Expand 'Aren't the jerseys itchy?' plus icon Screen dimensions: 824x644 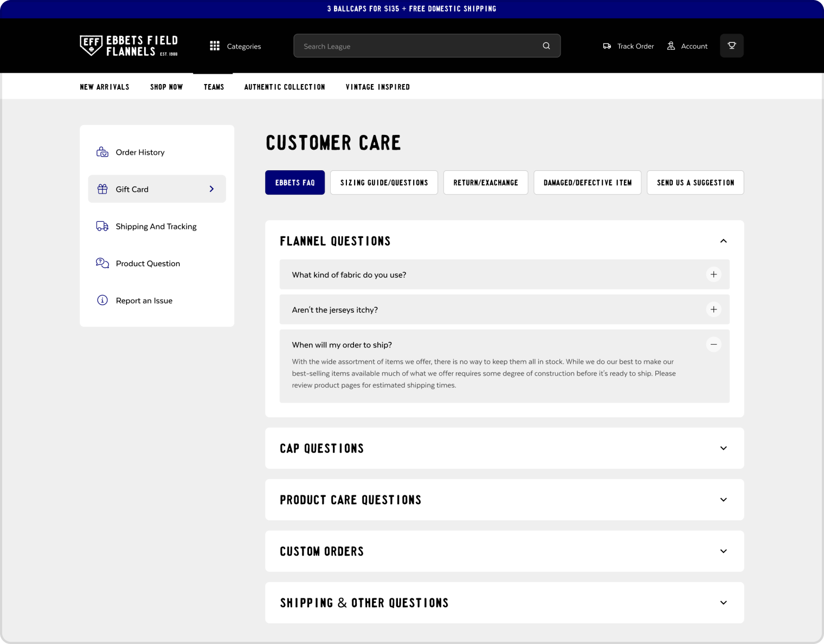point(714,310)
